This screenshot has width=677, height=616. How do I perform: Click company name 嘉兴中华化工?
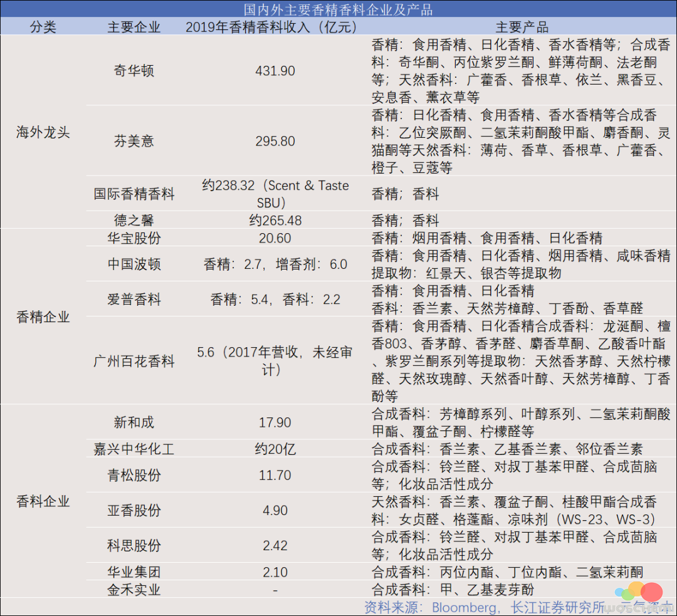point(134,449)
